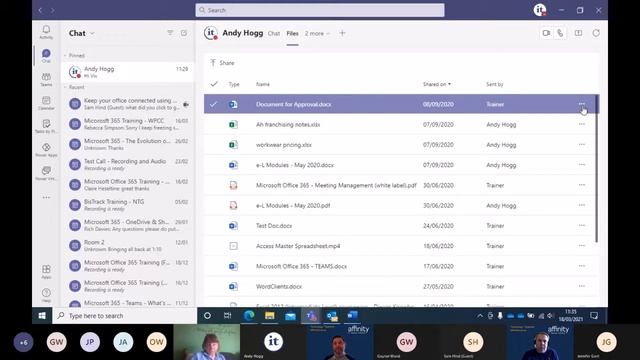Show more apps ellipsis in sidebar

point(46,198)
